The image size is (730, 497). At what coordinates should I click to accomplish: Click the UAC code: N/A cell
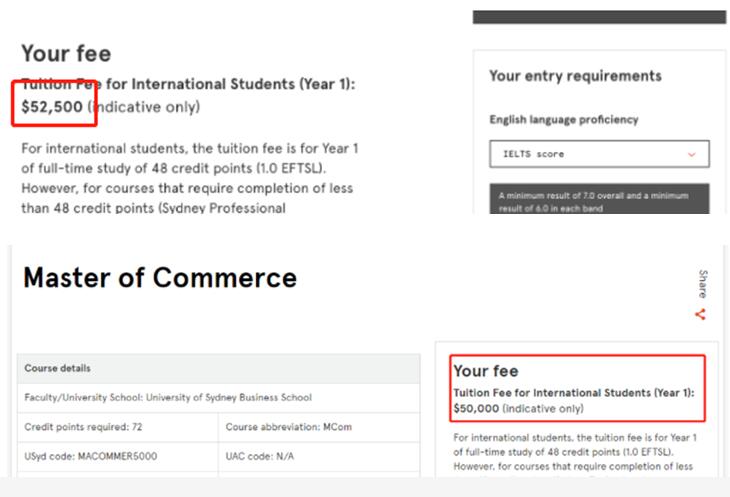point(319,457)
